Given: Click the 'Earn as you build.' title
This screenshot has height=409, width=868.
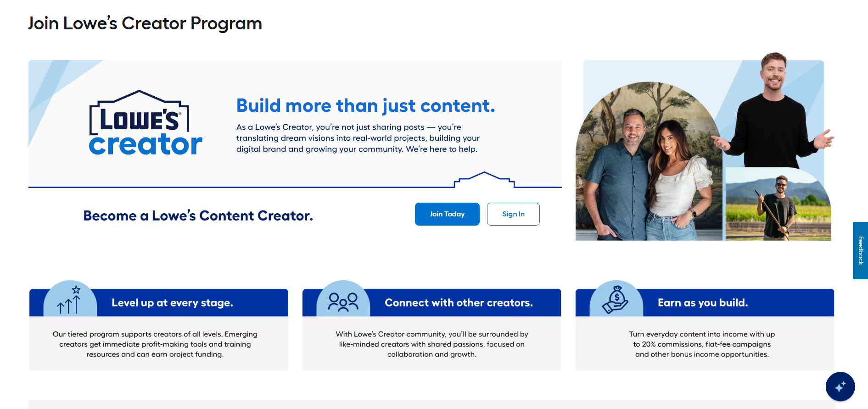Looking at the screenshot, I should tap(702, 303).
